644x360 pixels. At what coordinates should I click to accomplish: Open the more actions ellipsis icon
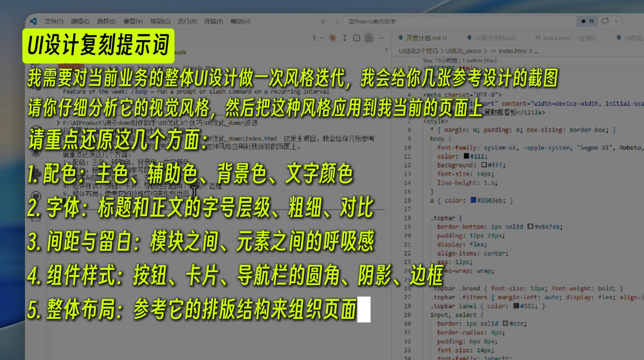click(381, 38)
